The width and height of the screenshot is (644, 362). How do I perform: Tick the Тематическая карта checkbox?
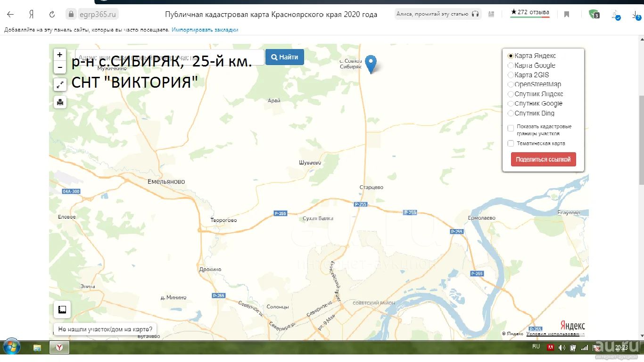pos(511,143)
